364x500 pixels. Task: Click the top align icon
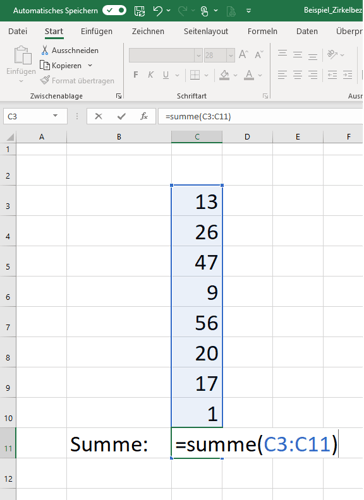tap(282, 54)
